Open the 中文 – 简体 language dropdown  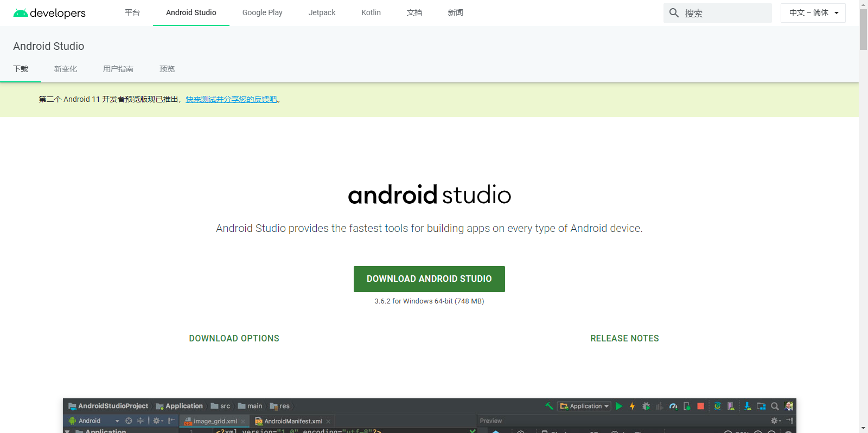813,13
